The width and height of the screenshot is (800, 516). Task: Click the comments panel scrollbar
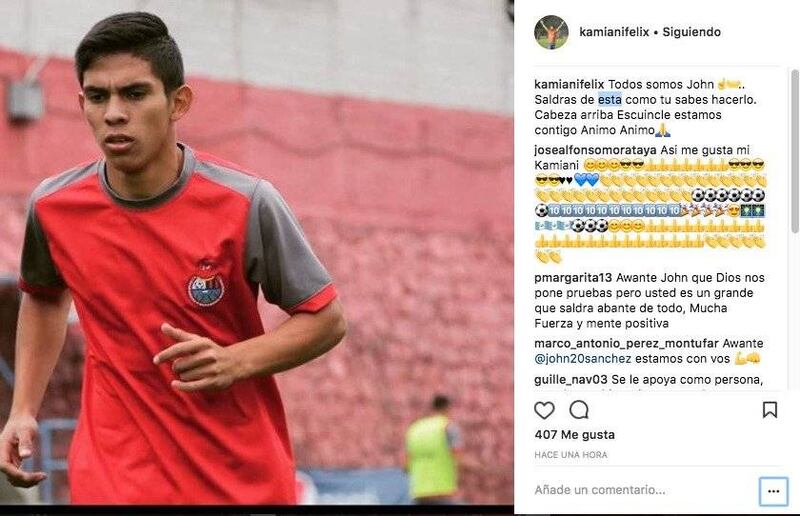pyautogui.click(x=794, y=151)
